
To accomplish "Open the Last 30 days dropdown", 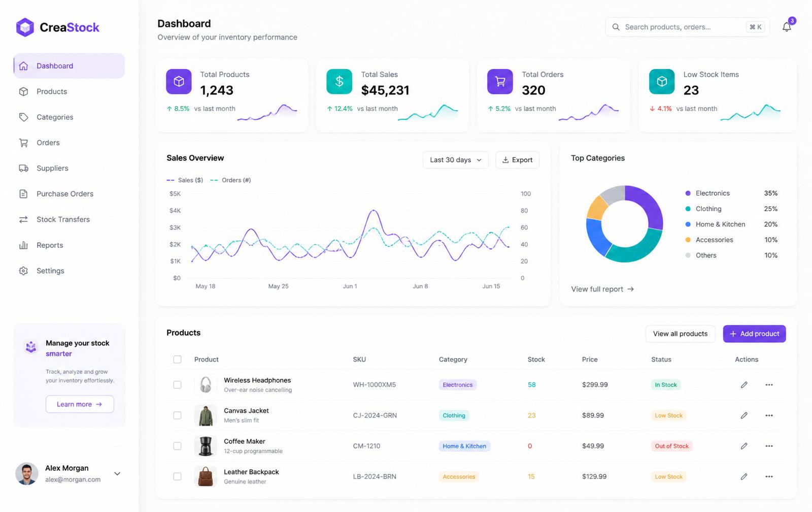I will coord(456,160).
